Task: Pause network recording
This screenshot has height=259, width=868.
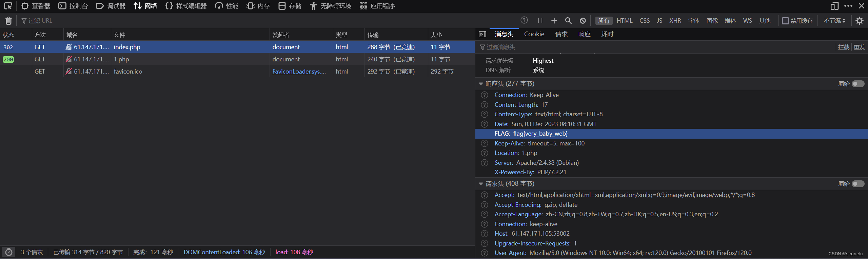Action: (540, 21)
